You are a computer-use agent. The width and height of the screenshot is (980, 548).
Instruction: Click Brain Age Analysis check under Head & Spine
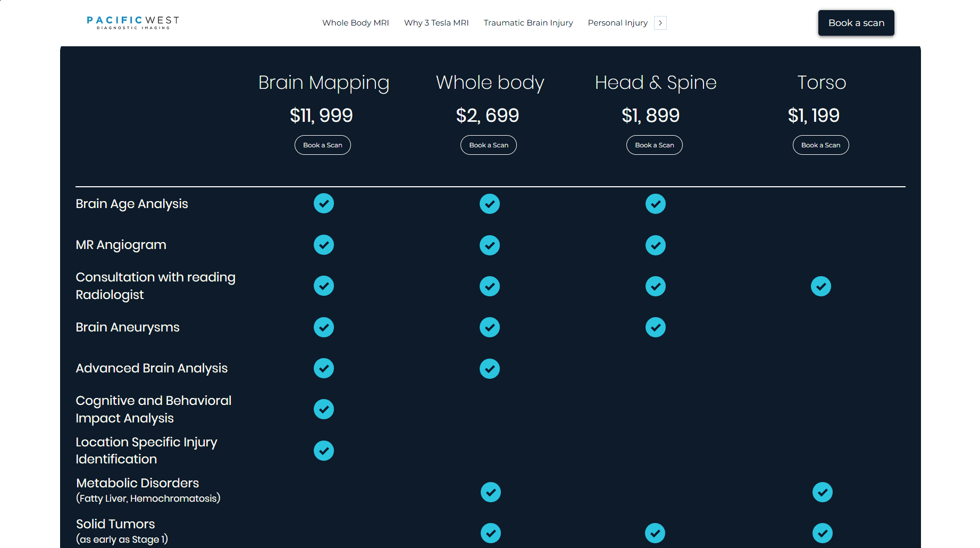click(x=656, y=204)
